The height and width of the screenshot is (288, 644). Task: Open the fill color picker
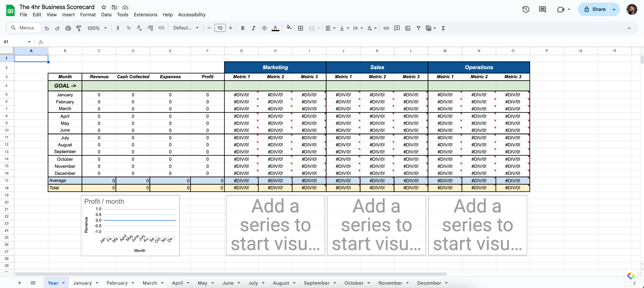click(x=289, y=28)
